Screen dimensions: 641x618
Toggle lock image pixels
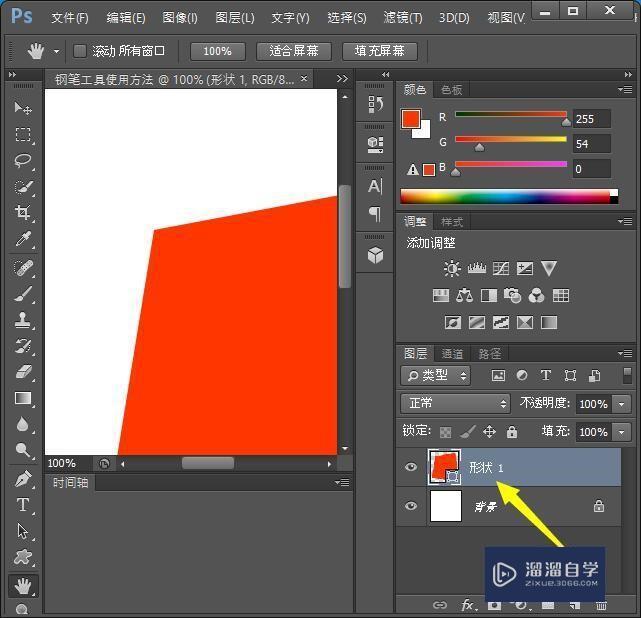point(468,432)
